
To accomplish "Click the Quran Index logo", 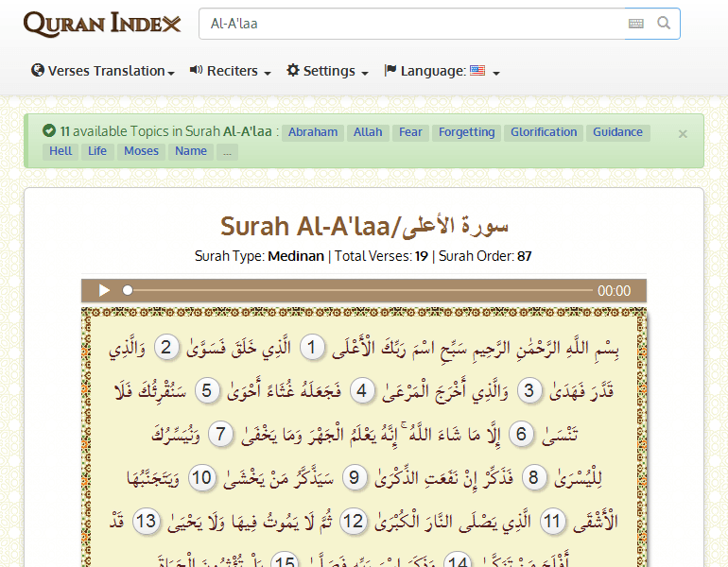I will click(x=102, y=24).
